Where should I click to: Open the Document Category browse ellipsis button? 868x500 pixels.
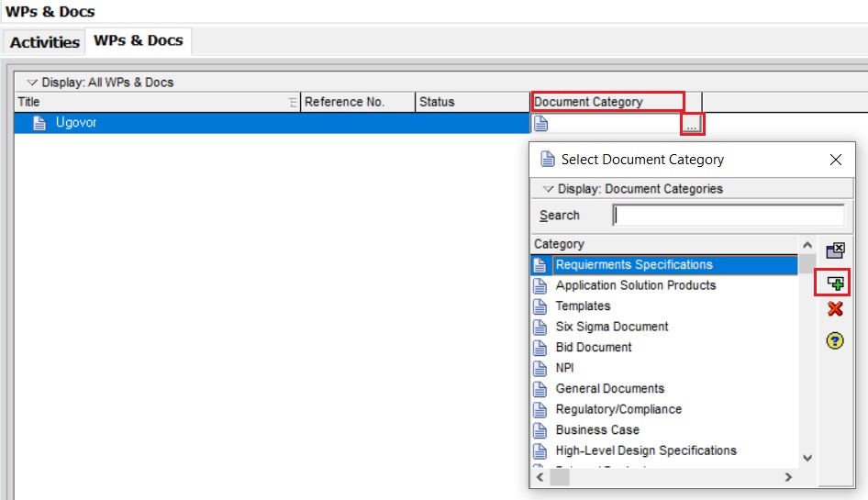[692, 124]
